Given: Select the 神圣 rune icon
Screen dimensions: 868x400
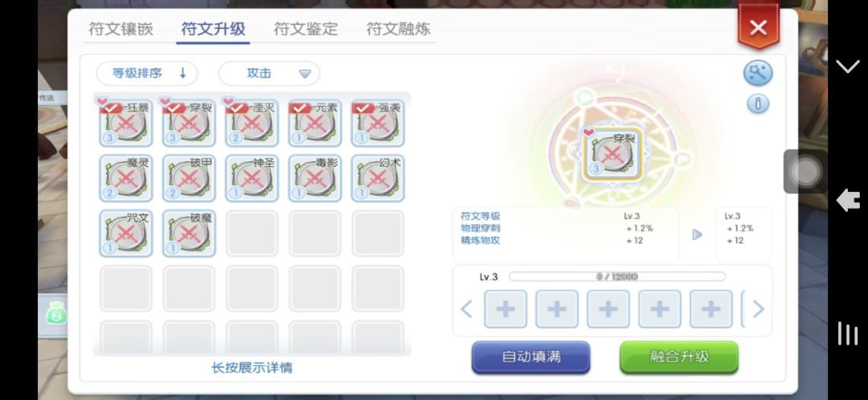Looking at the screenshot, I should tap(252, 178).
